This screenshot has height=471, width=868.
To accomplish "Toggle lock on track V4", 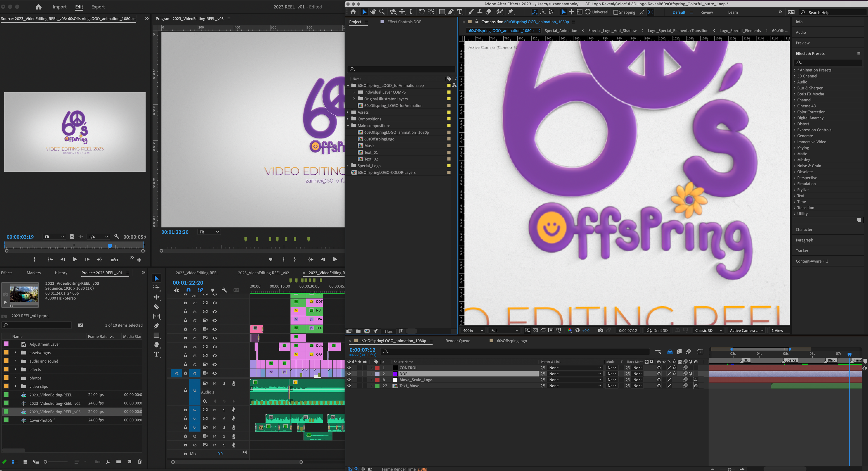I will tap(186, 347).
